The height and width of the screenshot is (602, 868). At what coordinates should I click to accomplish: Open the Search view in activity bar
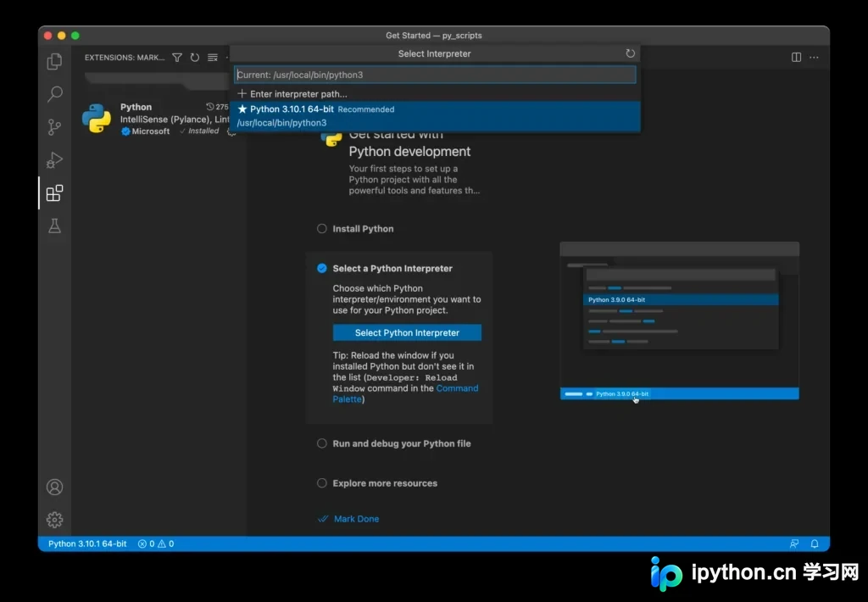(54, 93)
